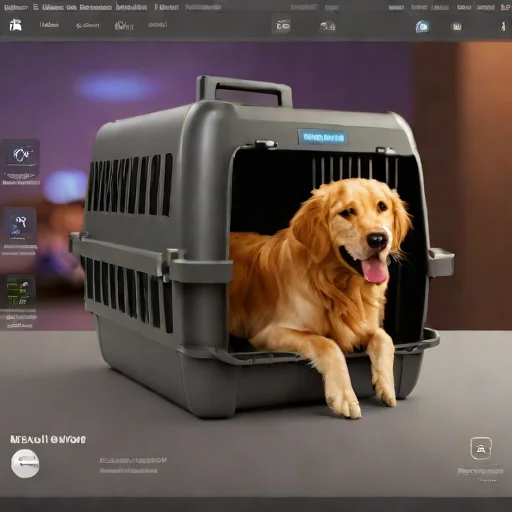
Task: Open the second menu item in the top menu bar
Action: coord(36,7)
